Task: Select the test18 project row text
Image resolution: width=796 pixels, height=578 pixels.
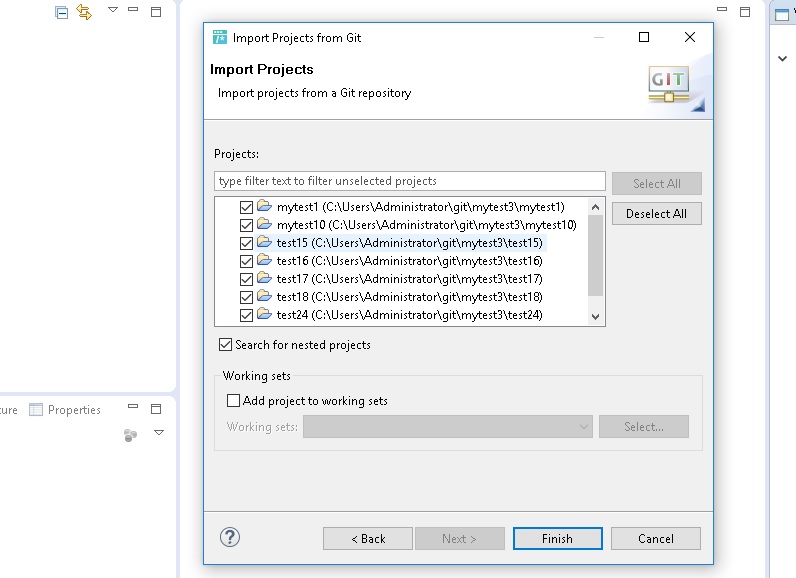Action: tap(410, 297)
